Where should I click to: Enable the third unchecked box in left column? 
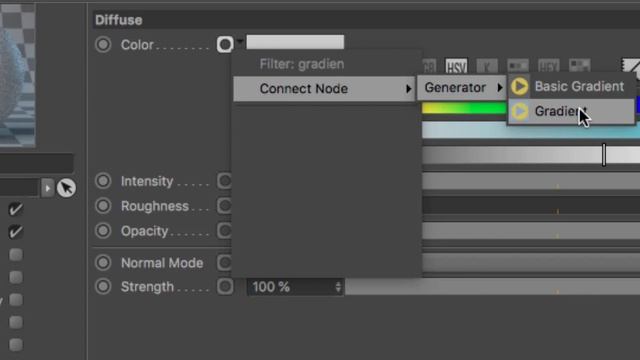click(16, 300)
